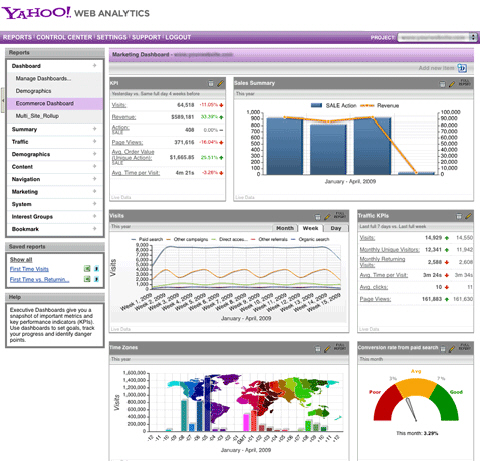Switch Visits chart to Day view
The image size is (480, 461).
point(336,228)
